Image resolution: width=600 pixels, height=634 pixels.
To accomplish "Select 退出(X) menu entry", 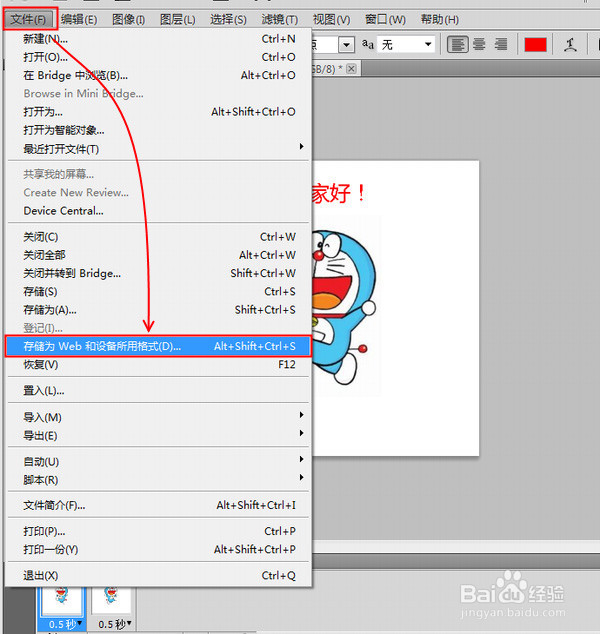I will (158, 575).
